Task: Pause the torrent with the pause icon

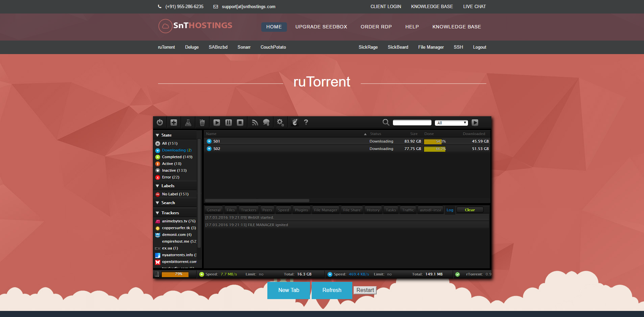Action: (228, 122)
